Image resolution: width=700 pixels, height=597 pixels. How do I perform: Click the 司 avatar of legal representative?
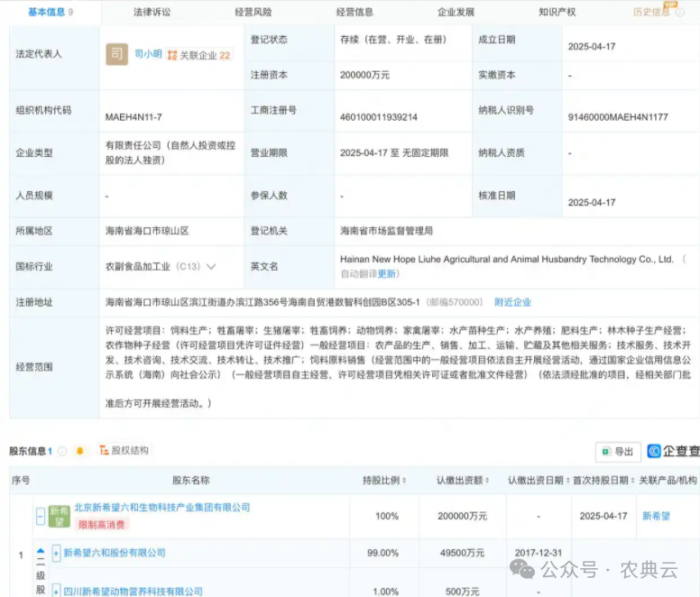coord(116,54)
